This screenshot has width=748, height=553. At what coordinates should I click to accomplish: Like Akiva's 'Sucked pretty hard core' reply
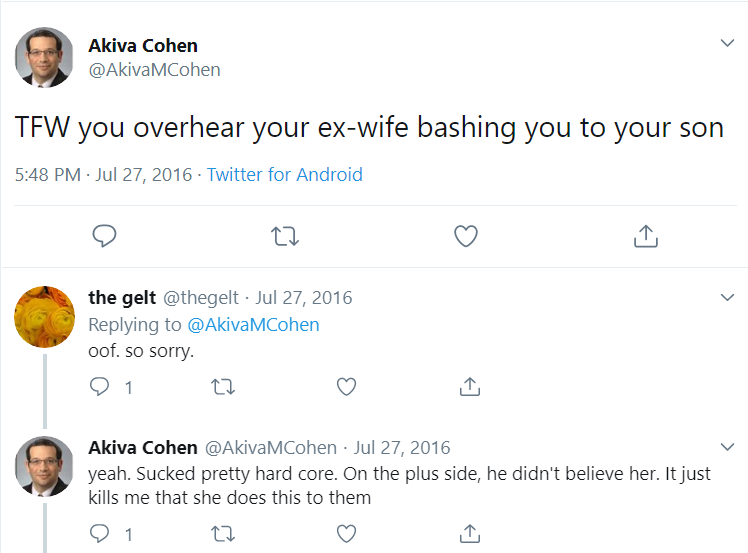346,533
